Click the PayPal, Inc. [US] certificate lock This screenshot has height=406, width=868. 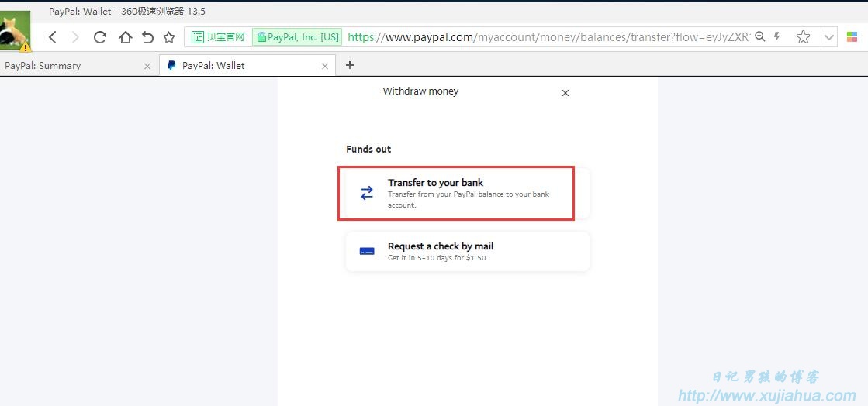click(297, 37)
